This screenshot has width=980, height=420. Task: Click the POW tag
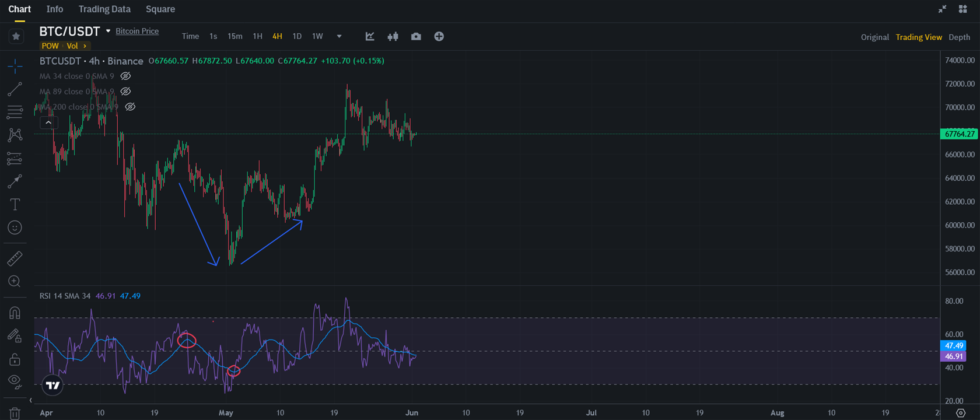(x=50, y=45)
